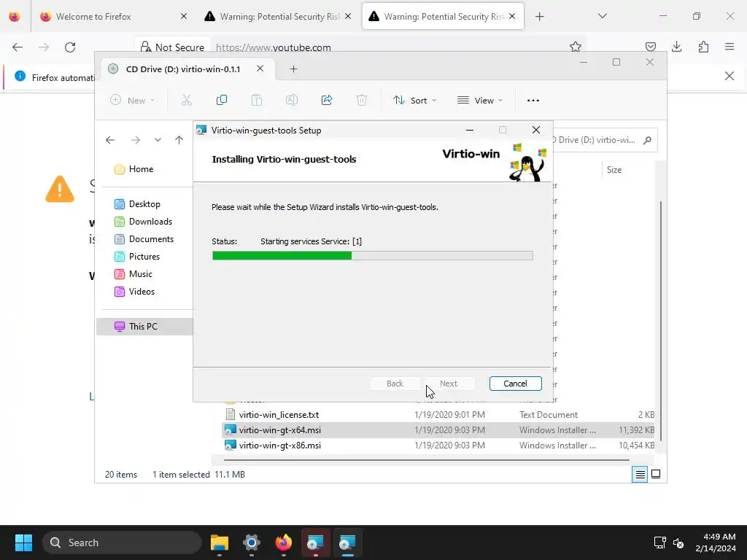Select This PC in Explorer sidebar
Image resolution: width=747 pixels, height=560 pixels.
144,327
